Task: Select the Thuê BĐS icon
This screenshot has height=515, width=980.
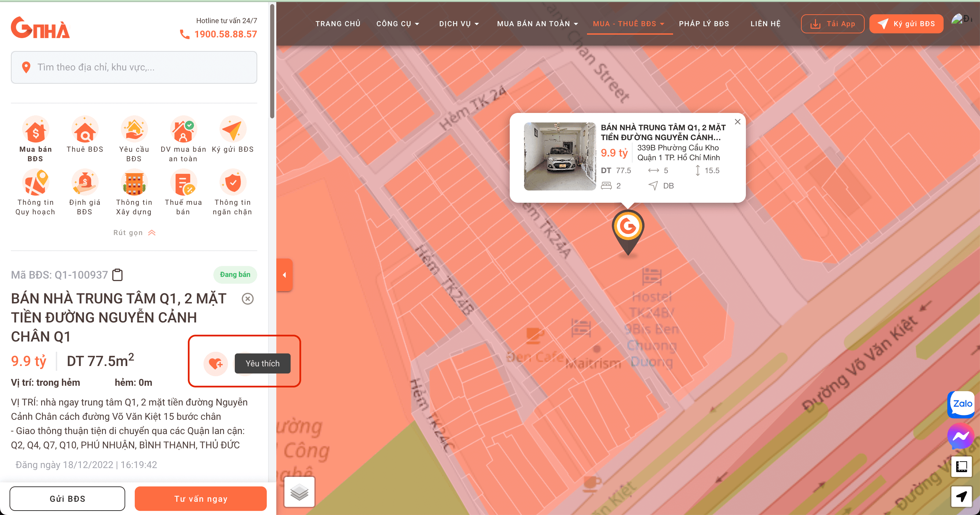Action: click(85, 130)
